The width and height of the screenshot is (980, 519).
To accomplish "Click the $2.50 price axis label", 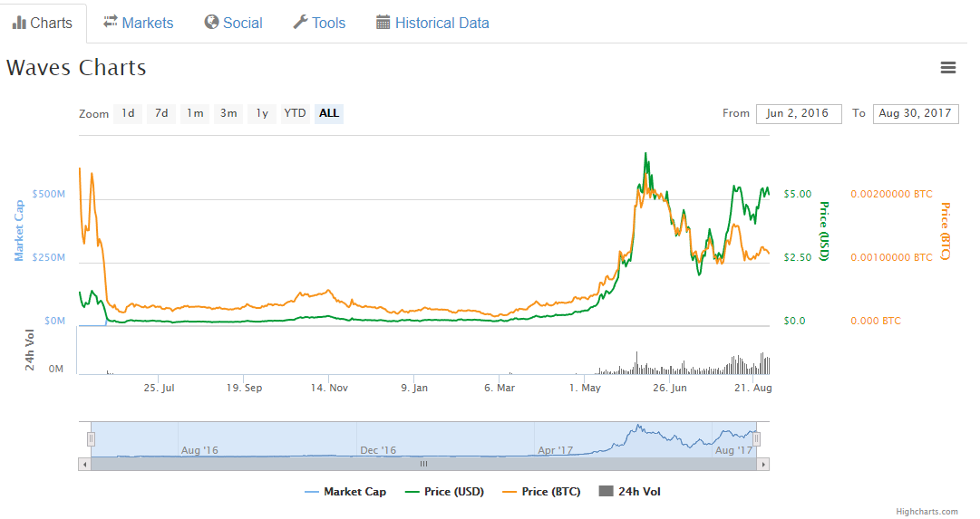I will [x=798, y=257].
